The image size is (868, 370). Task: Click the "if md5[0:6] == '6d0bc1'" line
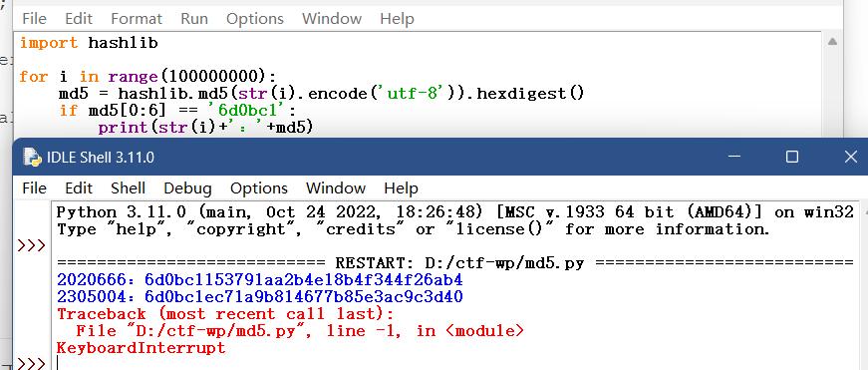177,111
